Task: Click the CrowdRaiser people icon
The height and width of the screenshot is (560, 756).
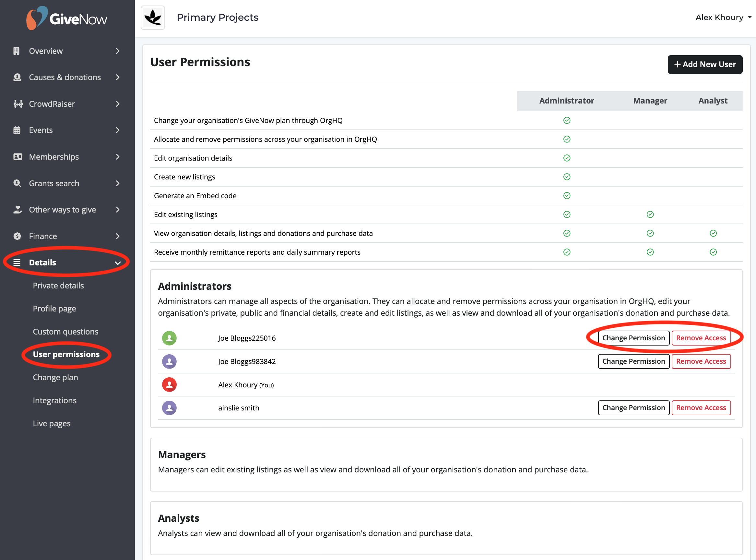Action: (18, 104)
